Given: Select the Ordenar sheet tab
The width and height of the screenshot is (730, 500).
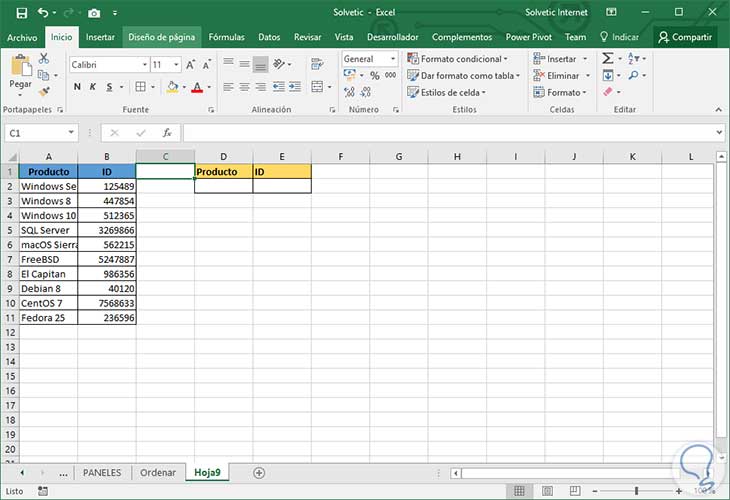Looking at the screenshot, I should point(158,473).
